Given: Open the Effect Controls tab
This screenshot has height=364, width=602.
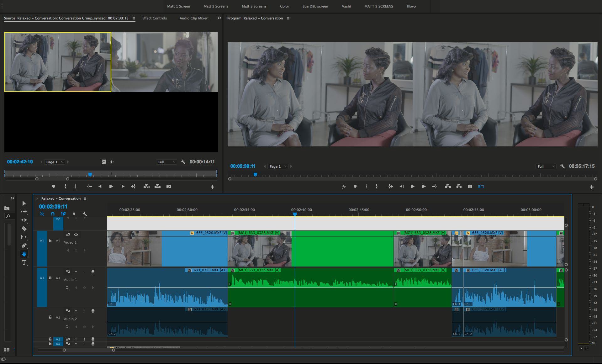Looking at the screenshot, I should (x=155, y=18).
